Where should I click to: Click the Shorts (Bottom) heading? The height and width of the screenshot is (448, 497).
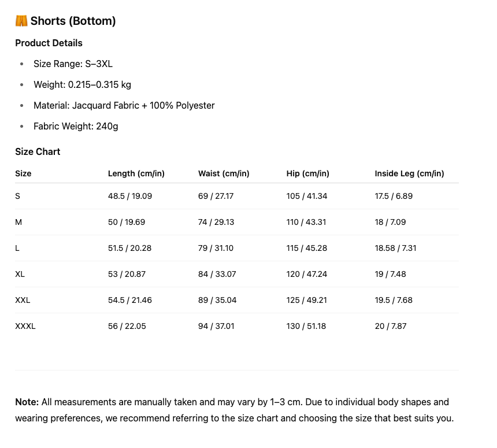pos(73,21)
